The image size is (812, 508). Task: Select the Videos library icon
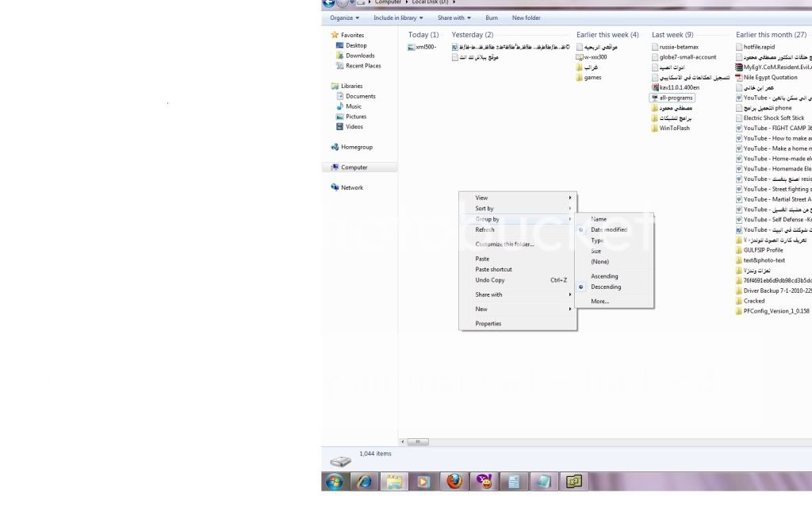pos(339,126)
